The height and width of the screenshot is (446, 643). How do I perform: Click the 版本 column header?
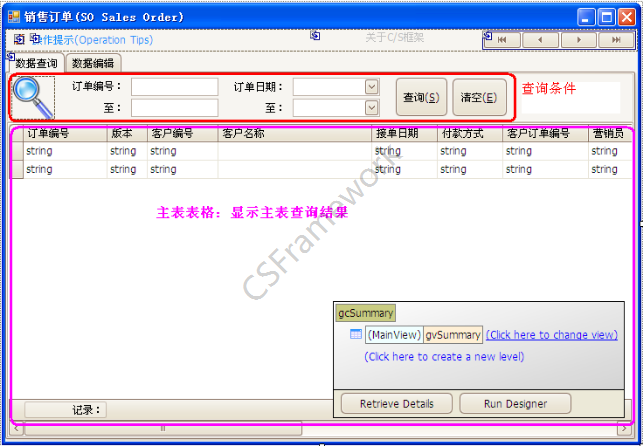[127, 134]
